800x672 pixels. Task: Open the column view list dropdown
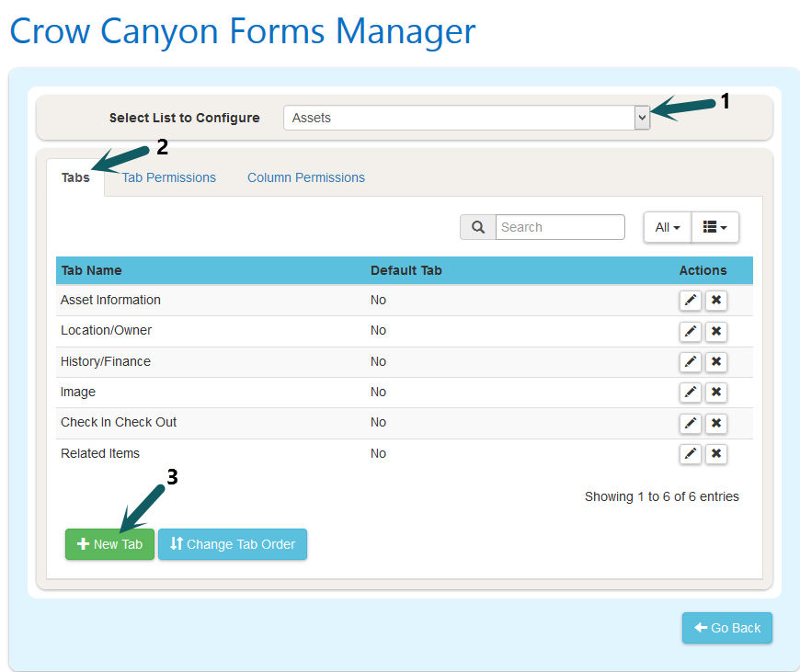tap(714, 227)
